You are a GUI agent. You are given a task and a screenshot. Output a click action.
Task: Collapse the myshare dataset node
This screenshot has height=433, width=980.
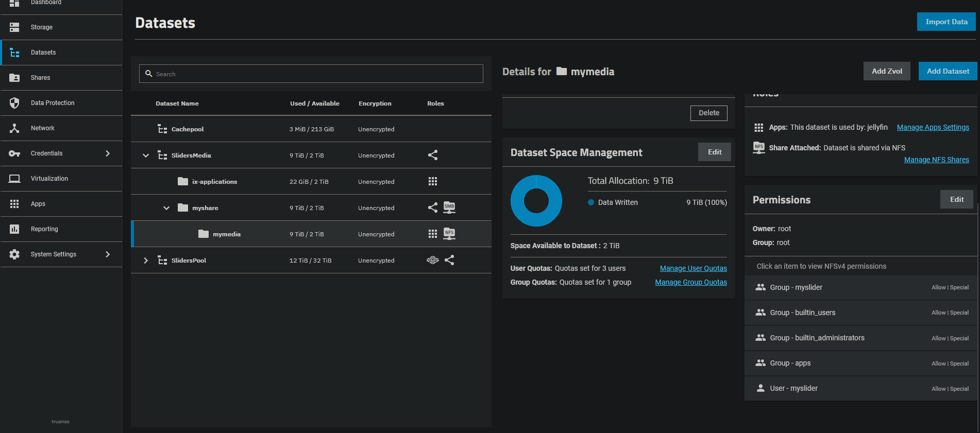pyautogui.click(x=166, y=208)
